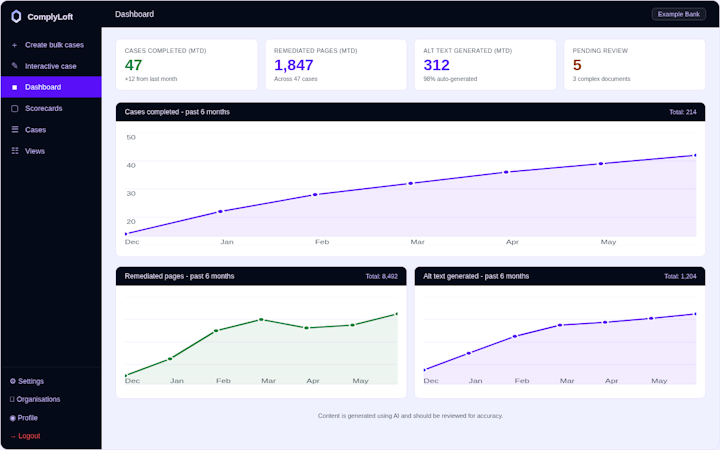Open the Scorecards page from sidebar

[51, 108]
